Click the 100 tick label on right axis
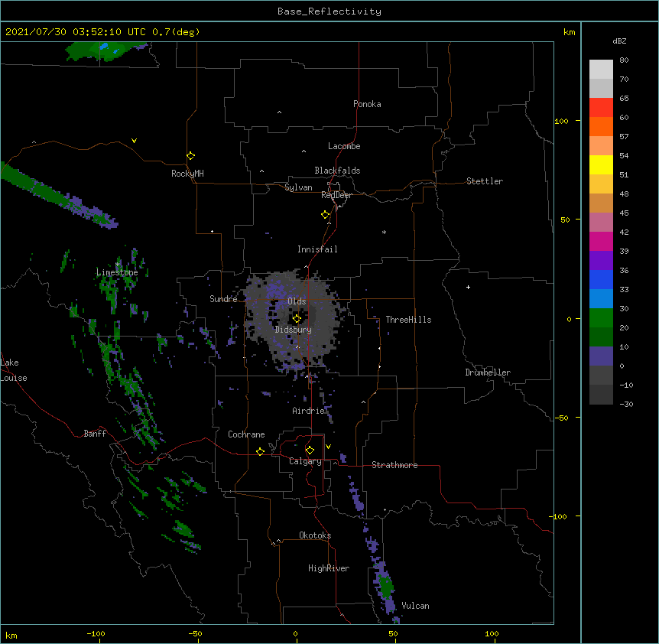The width and height of the screenshot is (659, 644). point(561,121)
